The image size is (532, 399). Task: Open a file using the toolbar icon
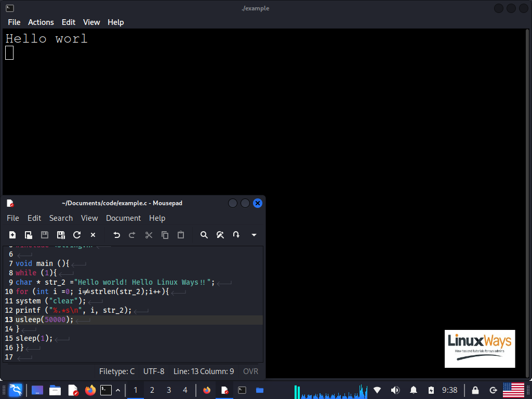click(29, 235)
